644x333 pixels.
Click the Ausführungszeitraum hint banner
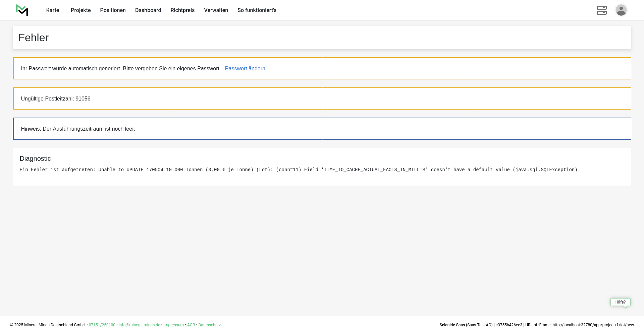point(78,129)
